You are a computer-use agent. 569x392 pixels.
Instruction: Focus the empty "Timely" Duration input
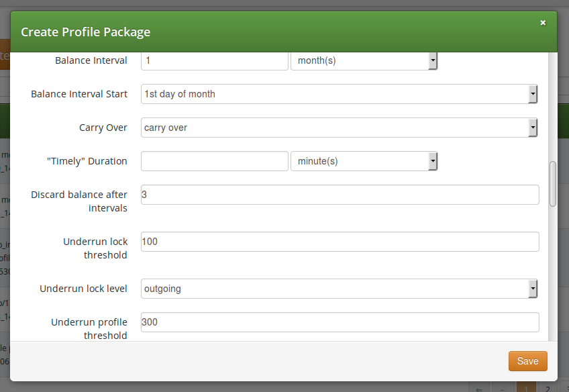pos(214,161)
